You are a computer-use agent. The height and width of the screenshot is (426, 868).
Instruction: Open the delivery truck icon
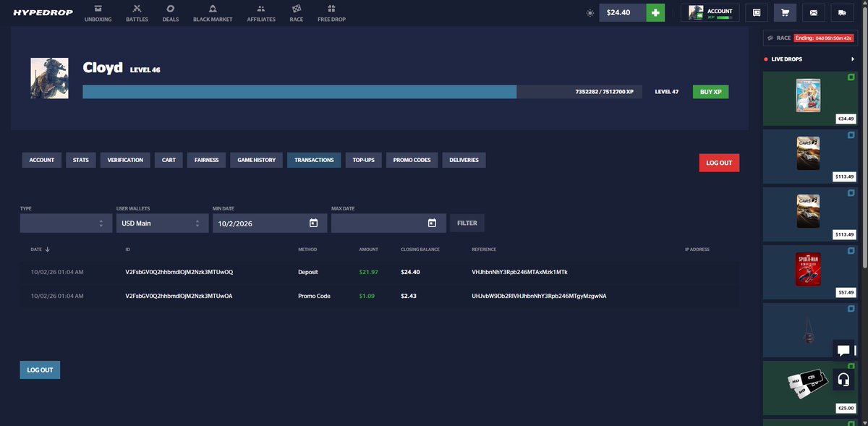841,12
